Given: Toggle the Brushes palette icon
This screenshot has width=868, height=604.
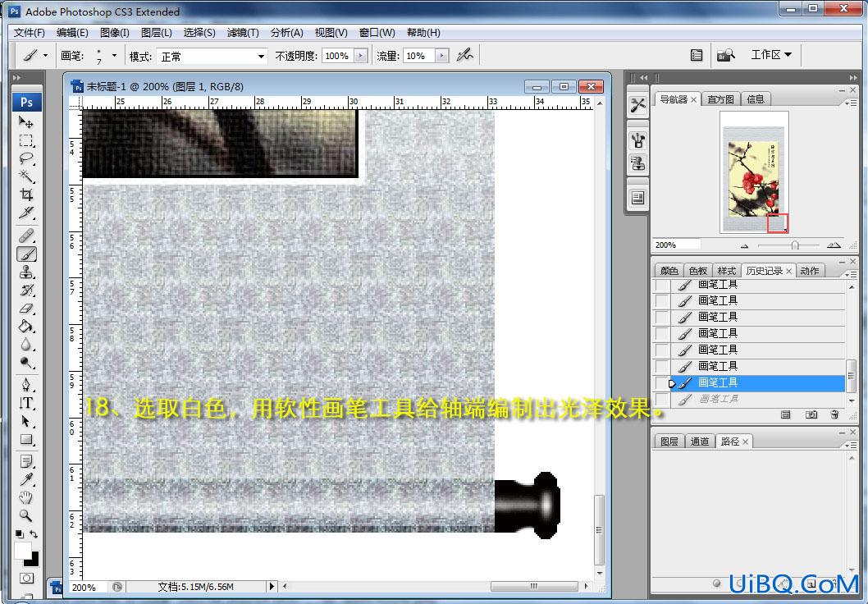Looking at the screenshot, I should 697,55.
